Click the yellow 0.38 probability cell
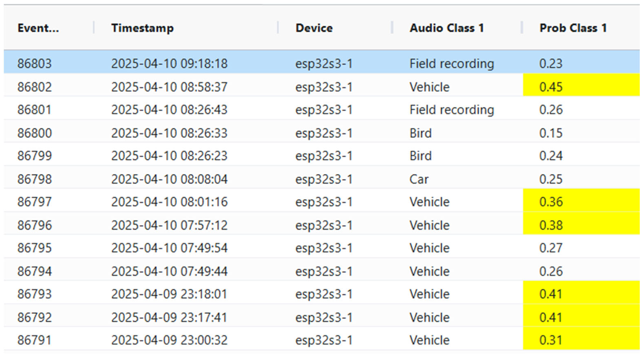The width and height of the screenshot is (644, 354). pyautogui.click(x=551, y=225)
